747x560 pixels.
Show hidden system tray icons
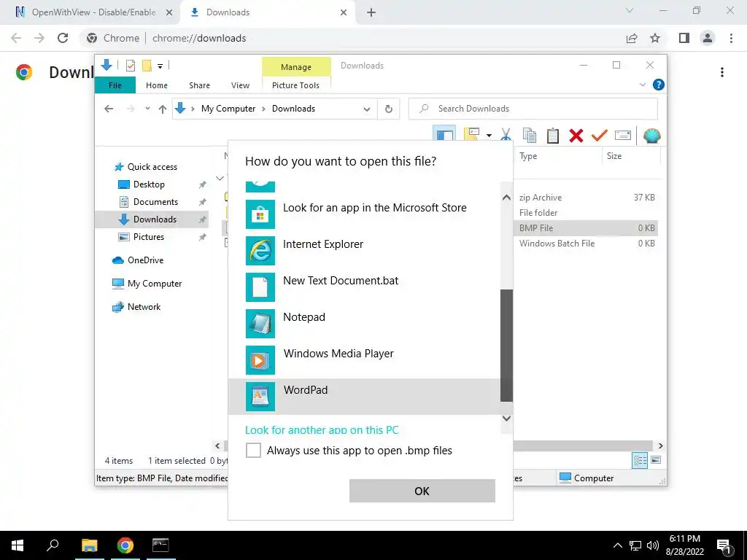[617, 545]
